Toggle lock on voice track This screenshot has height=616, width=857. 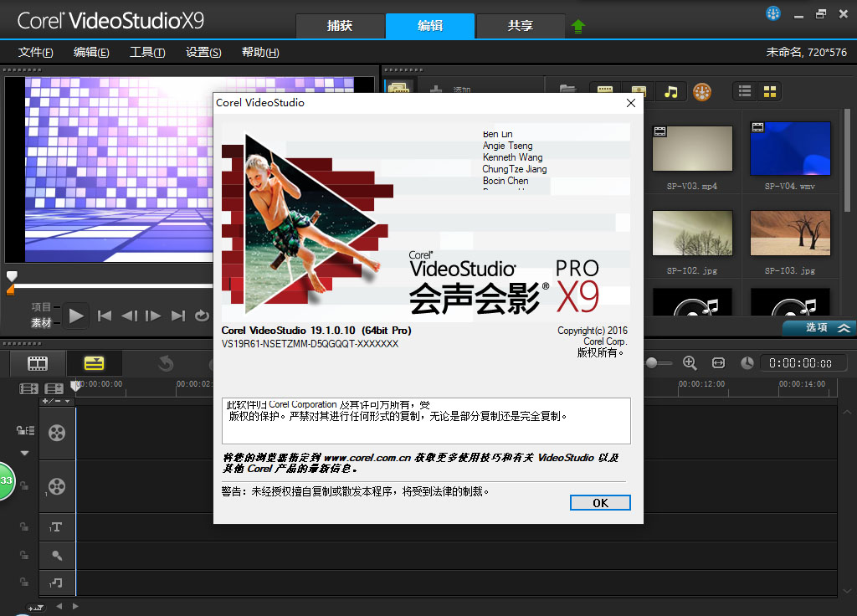24,556
